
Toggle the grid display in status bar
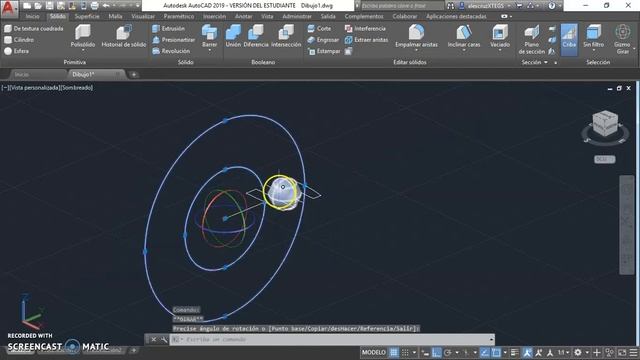tap(393, 352)
